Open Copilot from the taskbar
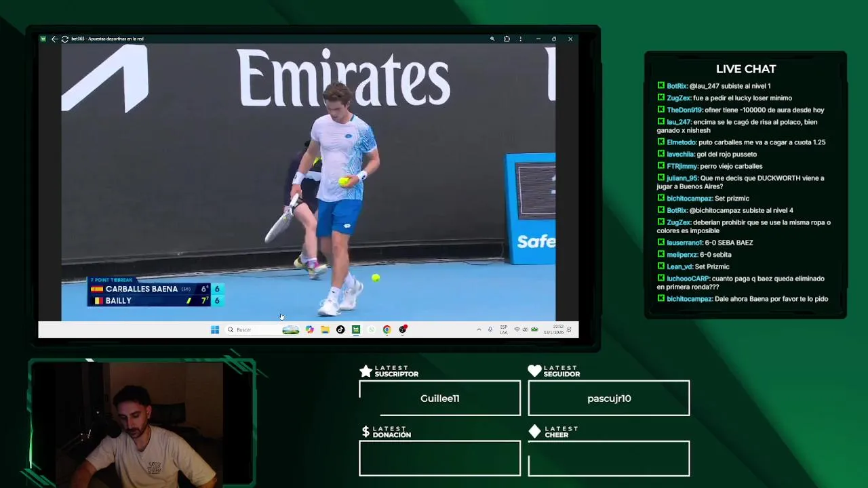 coord(310,329)
